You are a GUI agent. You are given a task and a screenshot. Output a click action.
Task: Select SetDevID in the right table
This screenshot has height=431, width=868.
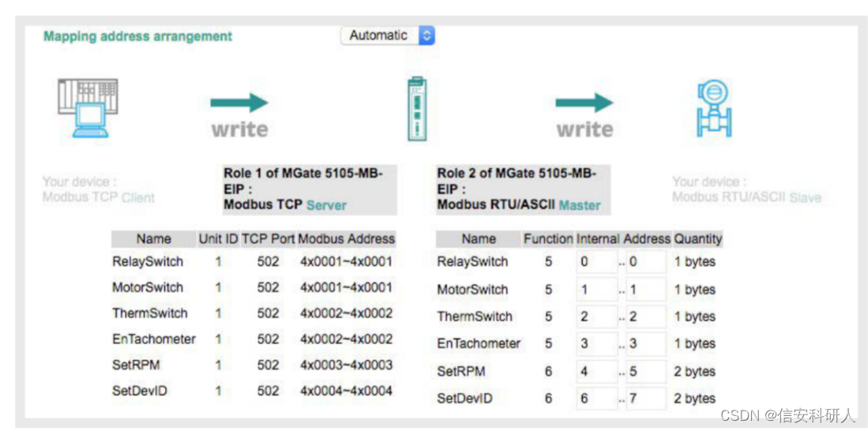[x=464, y=399]
